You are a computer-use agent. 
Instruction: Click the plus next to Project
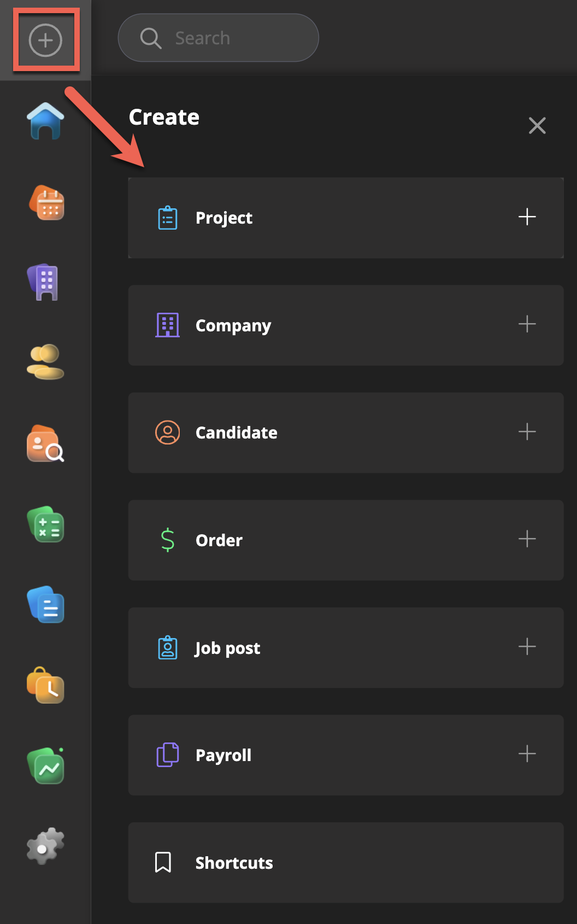click(x=527, y=217)
